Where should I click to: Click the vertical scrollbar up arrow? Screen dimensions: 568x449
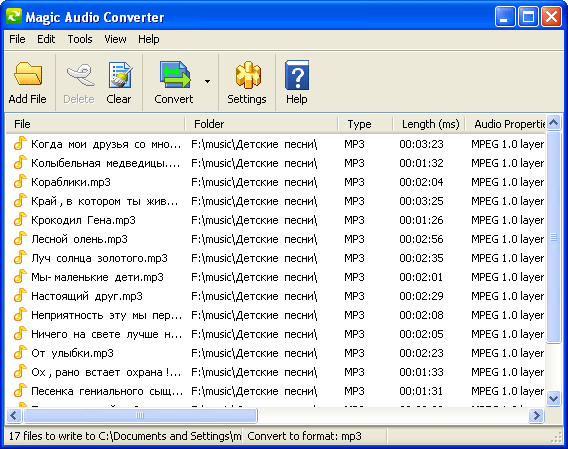click(553, 122)
